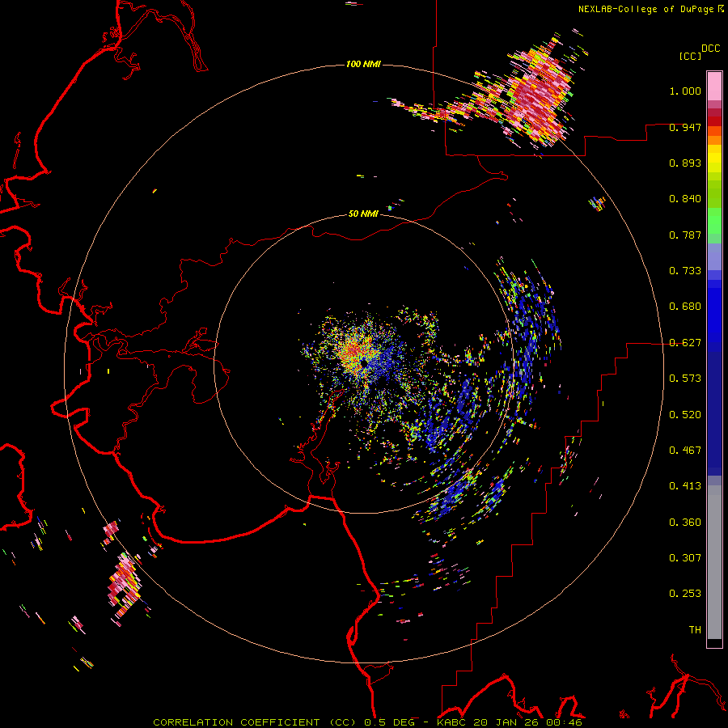Screen dimensions: 728x728
Task: Pick the pink top segment of color bar
Action: [714, 87]
